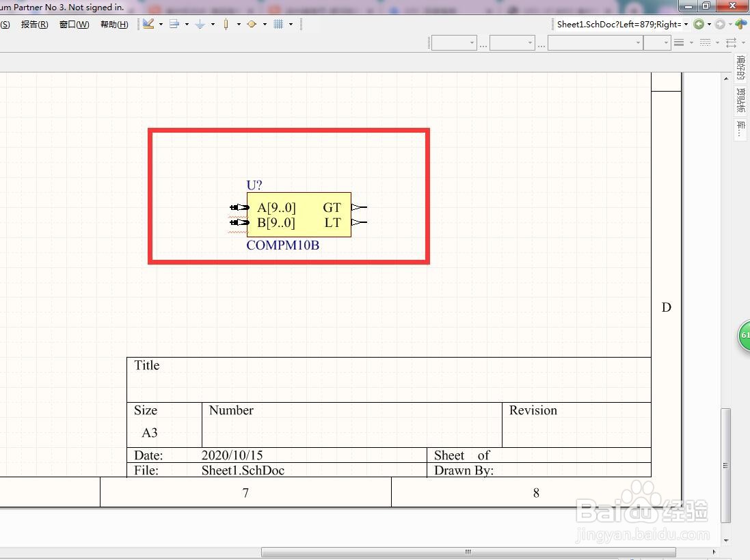
Task: Expand the simulation sources dropdown arrow
Action: tap(265, 24)
